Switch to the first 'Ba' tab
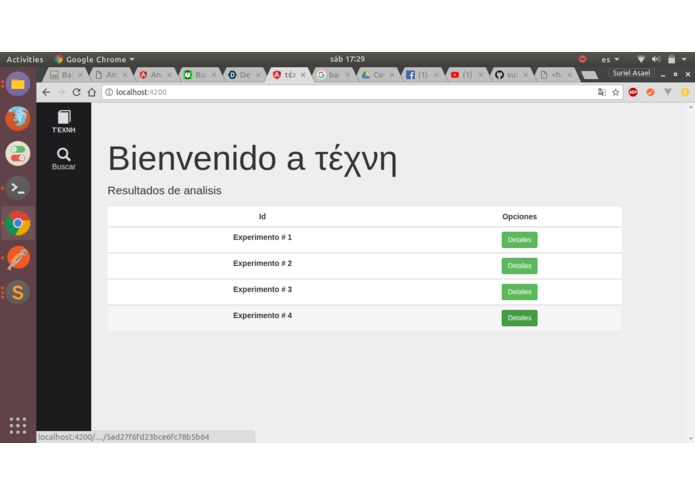This screenshot has width=695, height=494. 67,74
